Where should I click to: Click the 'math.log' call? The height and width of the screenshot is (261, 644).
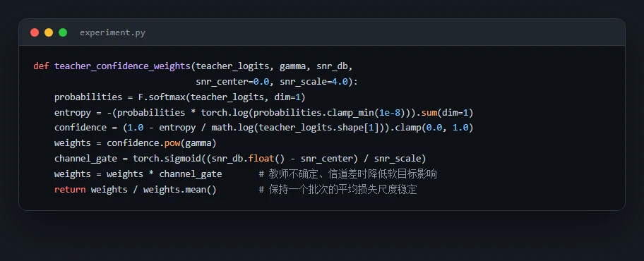[232, 128]
